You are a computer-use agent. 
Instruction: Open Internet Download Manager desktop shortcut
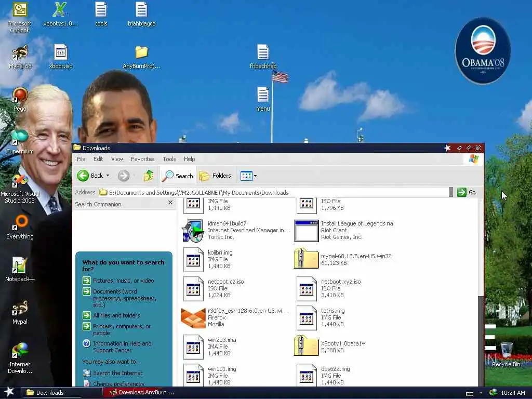pyautogui.click(x=20, y=358)
